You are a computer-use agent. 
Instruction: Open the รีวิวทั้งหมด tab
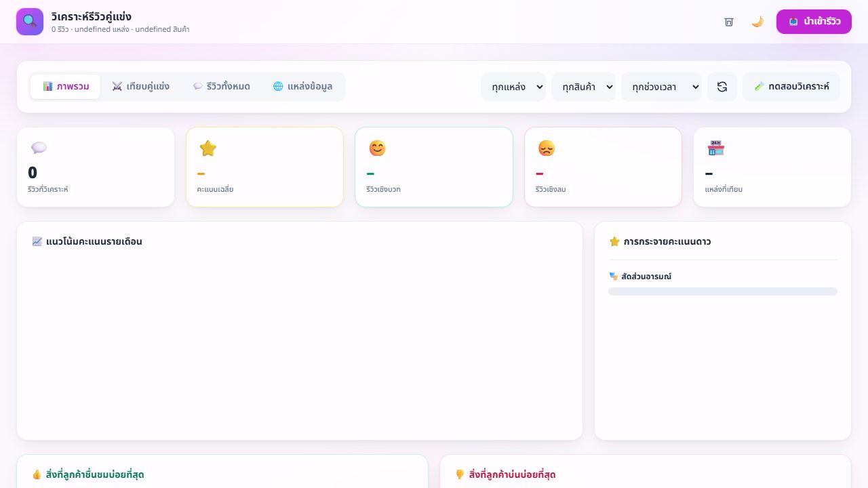[221, 87]
